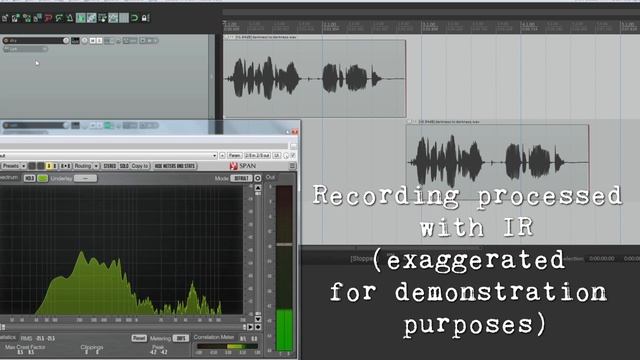The height and width of the screenshot is (360, 640).
Task: Click the New Project toolbar icon
Action: click(x=4, y=18)
